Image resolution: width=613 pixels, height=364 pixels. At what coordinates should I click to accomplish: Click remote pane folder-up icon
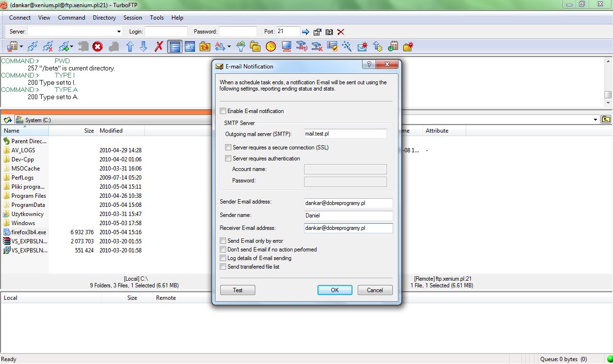(606, 120)
